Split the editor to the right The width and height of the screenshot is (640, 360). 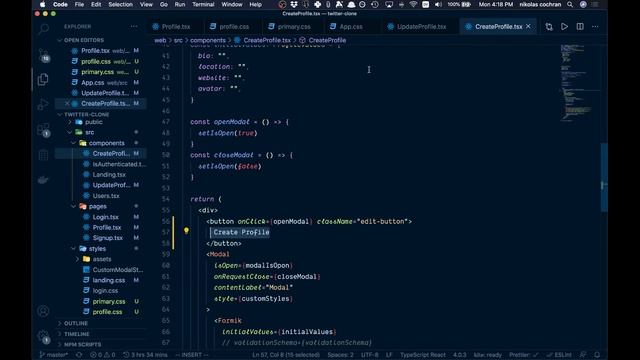coord(580,27)
